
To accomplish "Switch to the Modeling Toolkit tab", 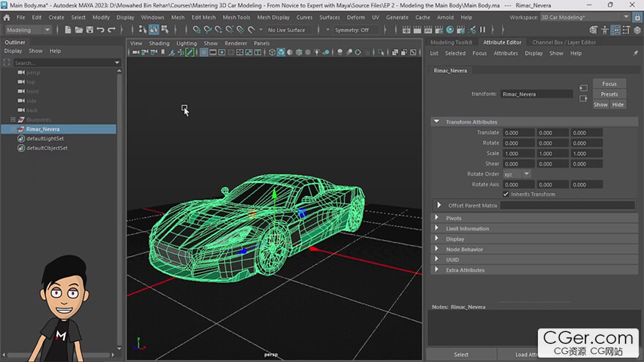I will [x=451, y=42].
